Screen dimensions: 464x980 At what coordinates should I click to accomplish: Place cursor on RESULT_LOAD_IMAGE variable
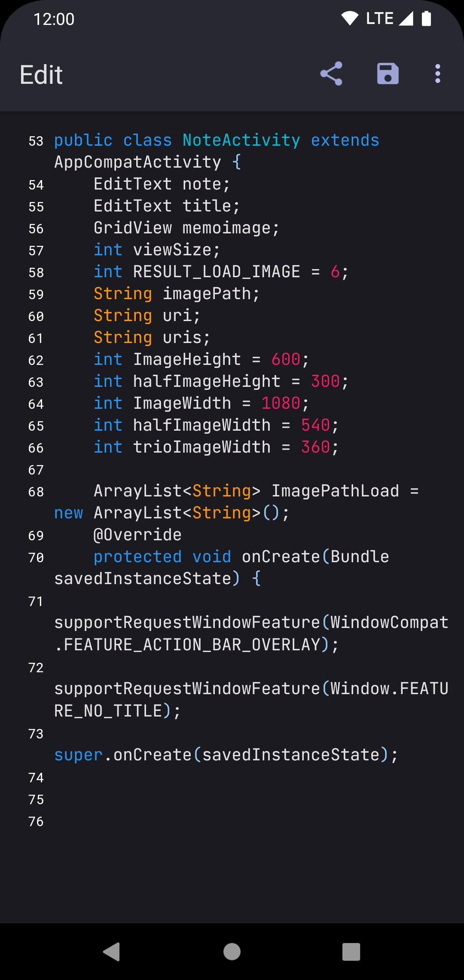click(217, 272)
